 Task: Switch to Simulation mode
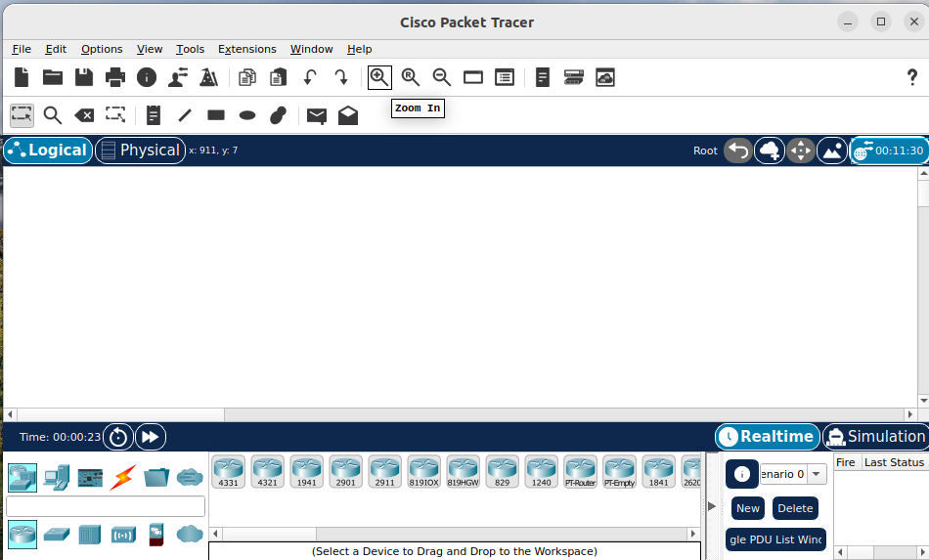(875, 437)
